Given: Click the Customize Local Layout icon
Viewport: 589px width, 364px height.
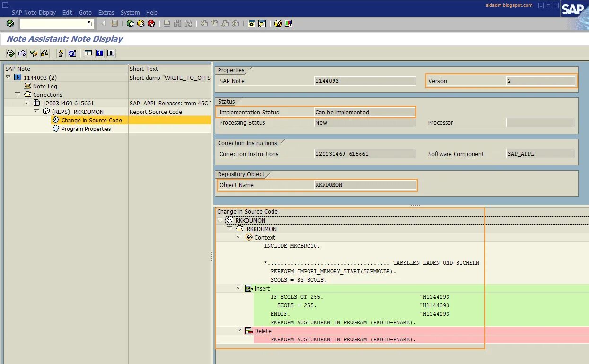Looking at the screenshot, I should click(288, 24).
